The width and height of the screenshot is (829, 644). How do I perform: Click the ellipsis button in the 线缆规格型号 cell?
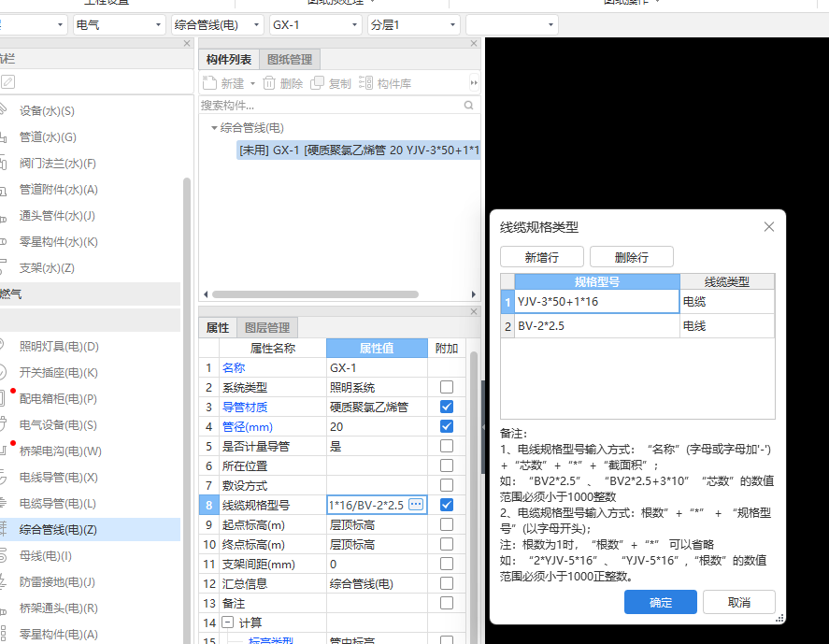(416, 505)
